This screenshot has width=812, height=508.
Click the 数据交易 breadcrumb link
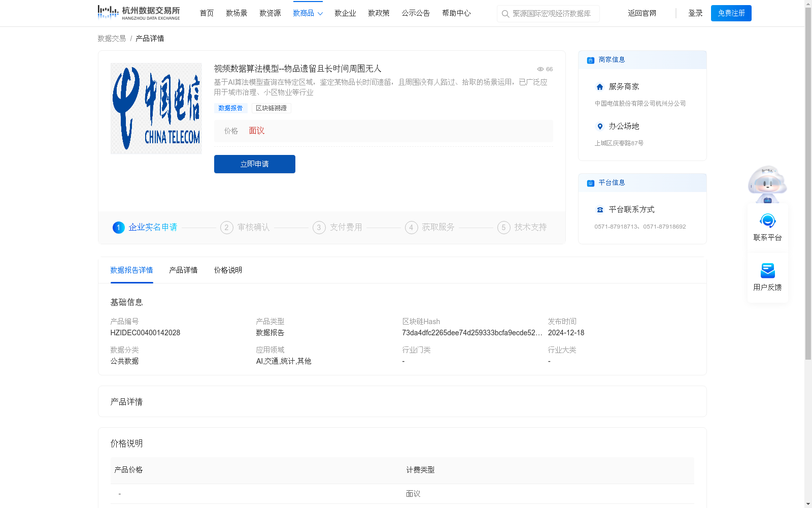[x=112, y=39]
